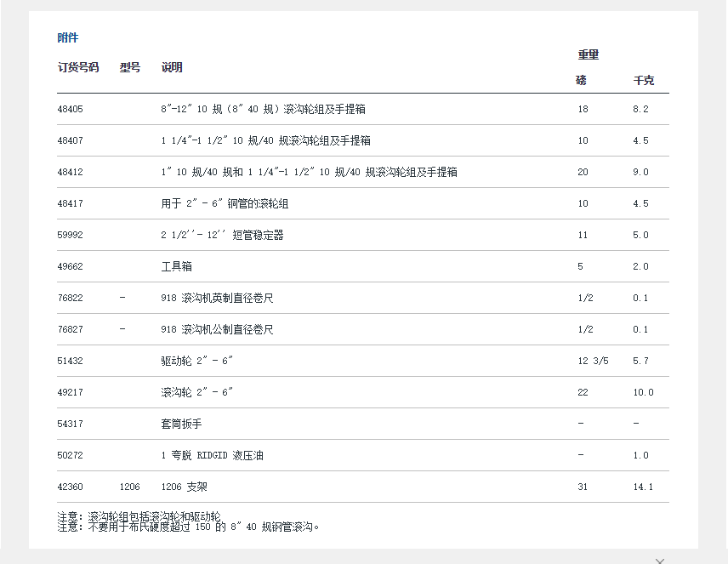Click the 型号 column header
This screenshot has height=564, width=728.
130,67
